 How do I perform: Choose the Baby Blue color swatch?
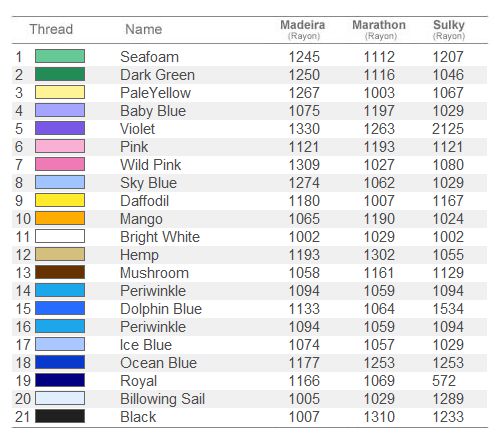pos(60,110)
